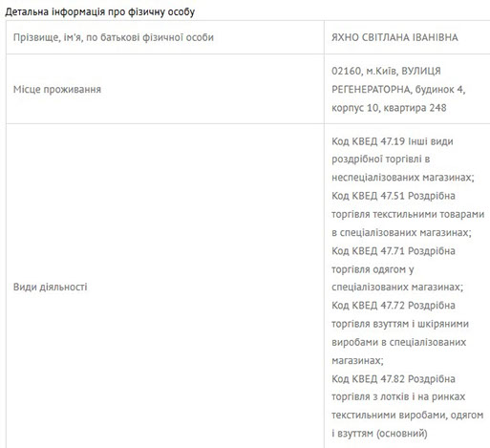Click the 'РЕГЕНЕРАТОРНА, будинок 4' address line

pos(398,89)
